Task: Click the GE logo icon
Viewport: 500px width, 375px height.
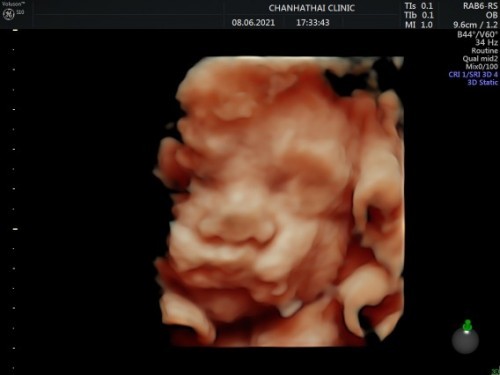Action: [x=8, y=14]
